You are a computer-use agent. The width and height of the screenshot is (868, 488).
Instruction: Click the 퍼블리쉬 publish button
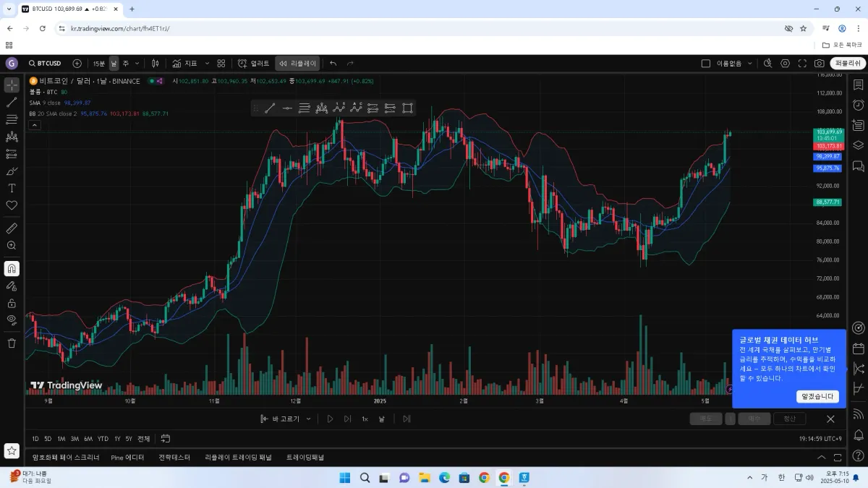[x=848, y=64]
